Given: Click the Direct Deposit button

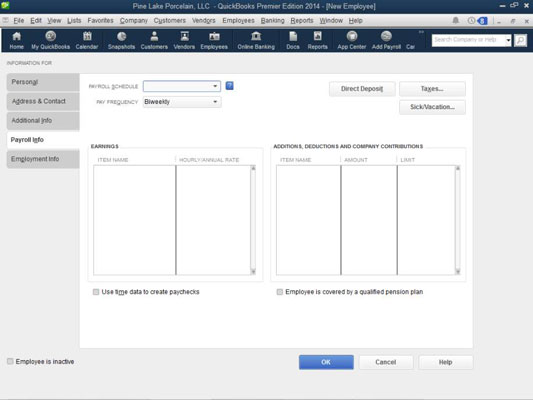Looking at the screenshot, I should [x=362, y=89].
